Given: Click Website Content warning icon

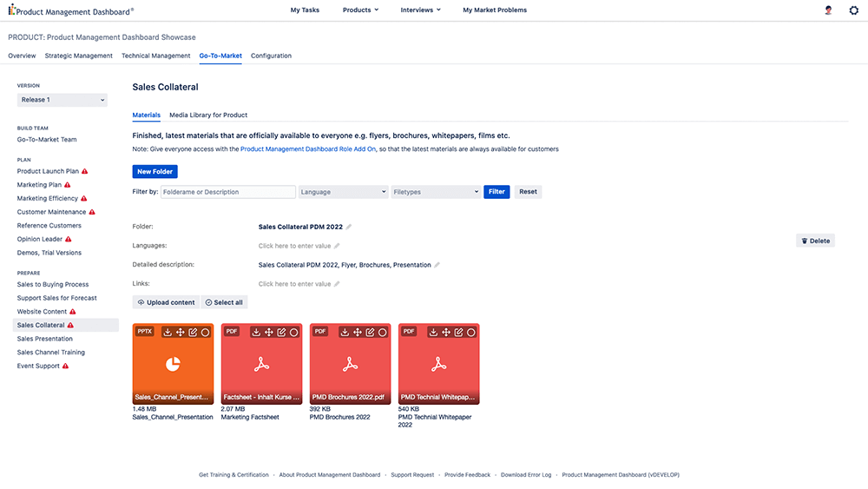Looking at the screenshot, I should (x=73, y=312).
